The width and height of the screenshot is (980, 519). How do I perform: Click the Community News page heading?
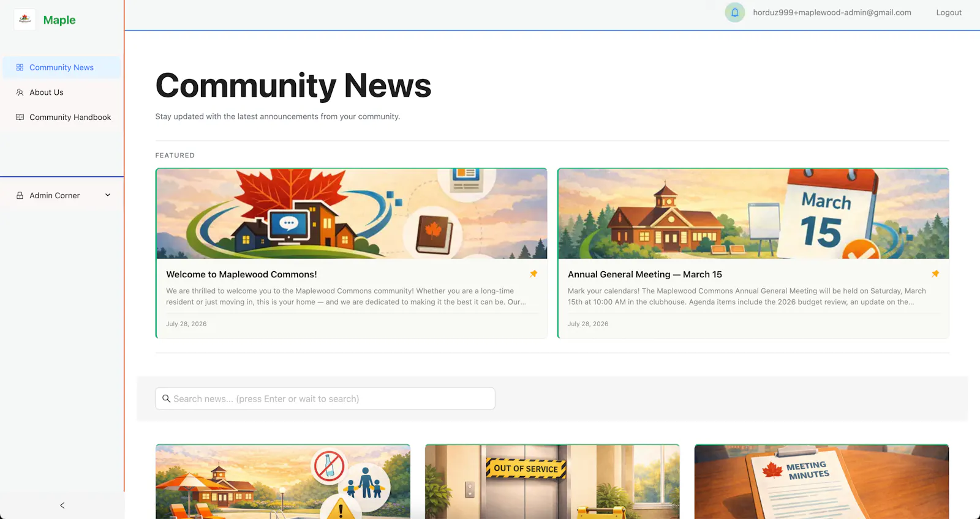click(293, 85)
